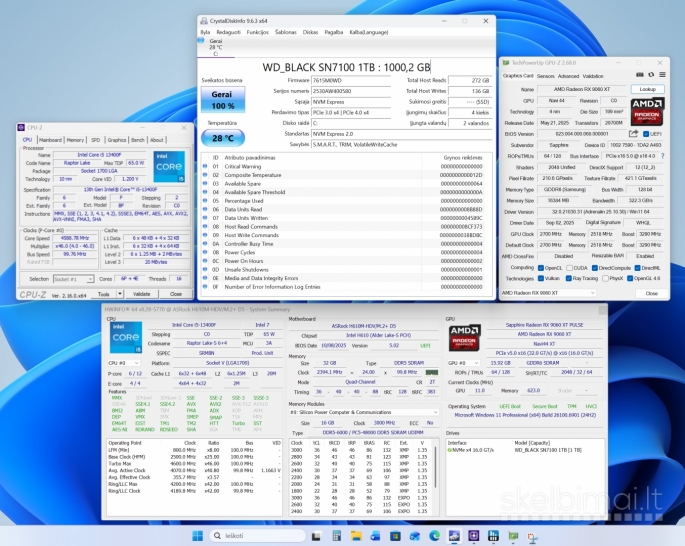685x546 pixels.
Task: Click the Bus Interface question mark in GPU-Z
Action: 663,156
